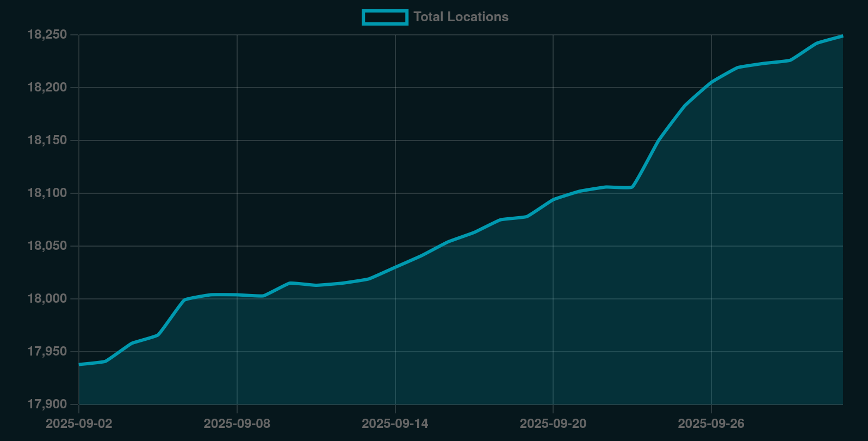Toggle the Total Locations series label
The width and height of the screenshot is (868, 441).
(461, 17)
